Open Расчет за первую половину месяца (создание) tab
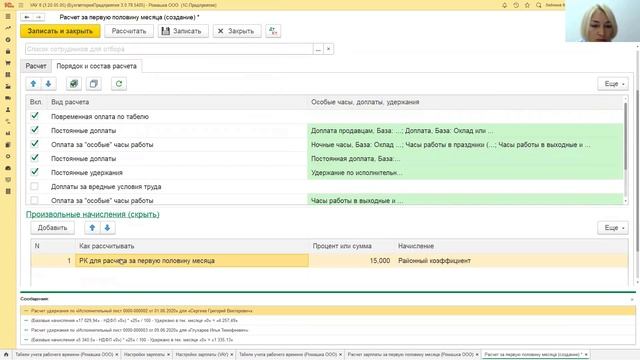The width and height of the screenshot is (640, 360). (533, 354)
